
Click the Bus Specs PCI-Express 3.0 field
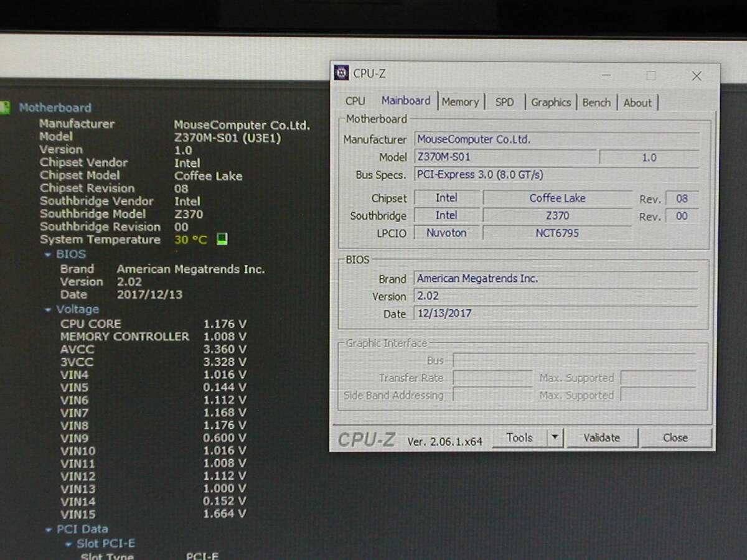[x=557, y=175]
